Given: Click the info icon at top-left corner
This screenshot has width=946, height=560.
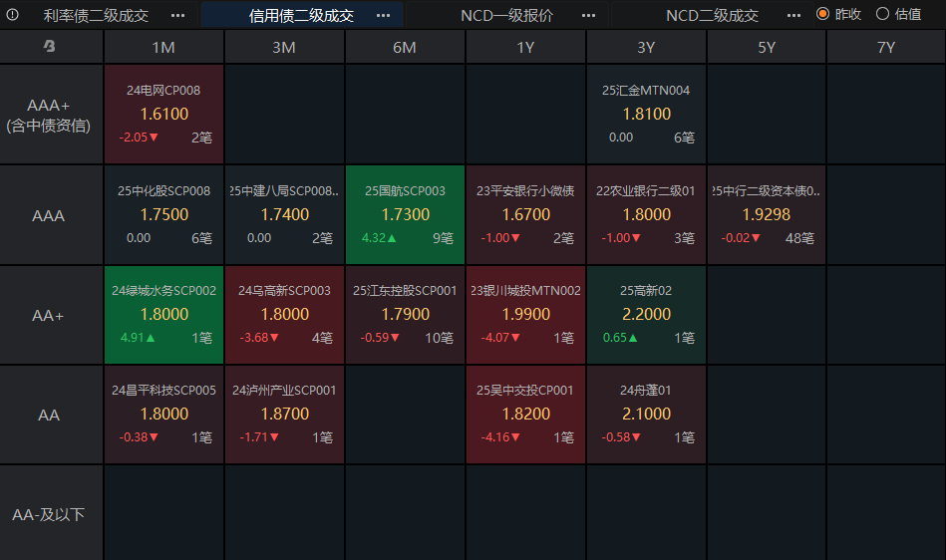Looking at the screenshot, I should tap(12, 15).
